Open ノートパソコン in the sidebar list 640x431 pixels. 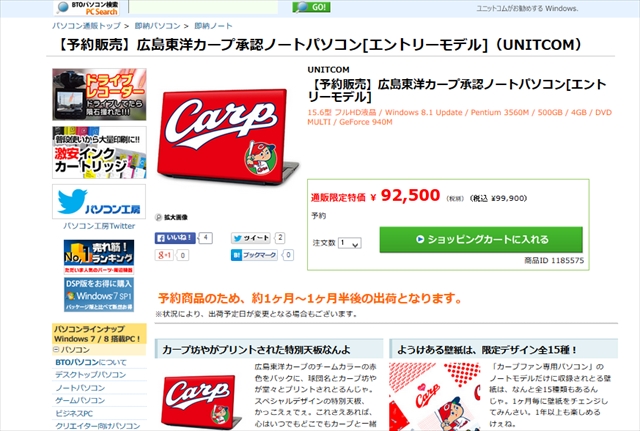click(80, 387)
